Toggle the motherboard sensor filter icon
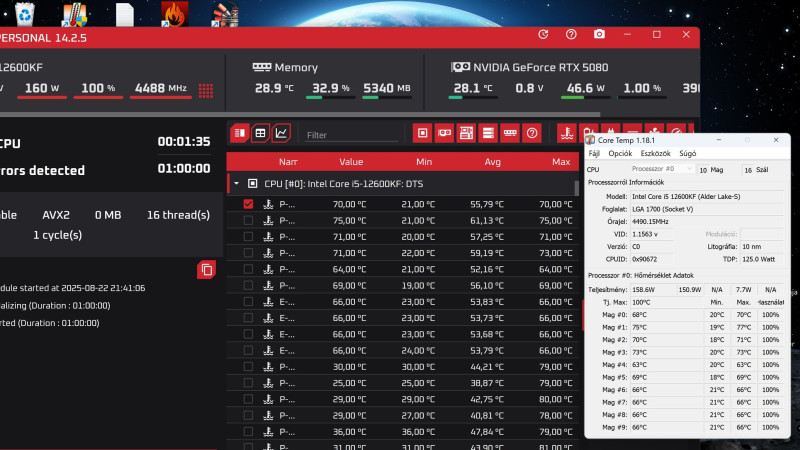Image resolution: width=800 pixels, height=450 pixels. [x=466, y=133]
